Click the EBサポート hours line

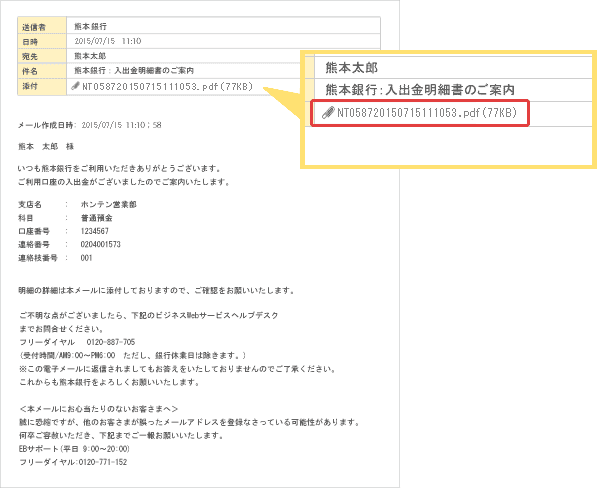tap(74, 449)
